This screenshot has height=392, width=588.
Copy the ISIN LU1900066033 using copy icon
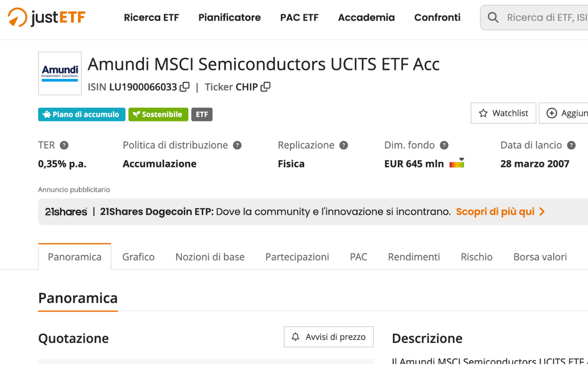point(185,87)
